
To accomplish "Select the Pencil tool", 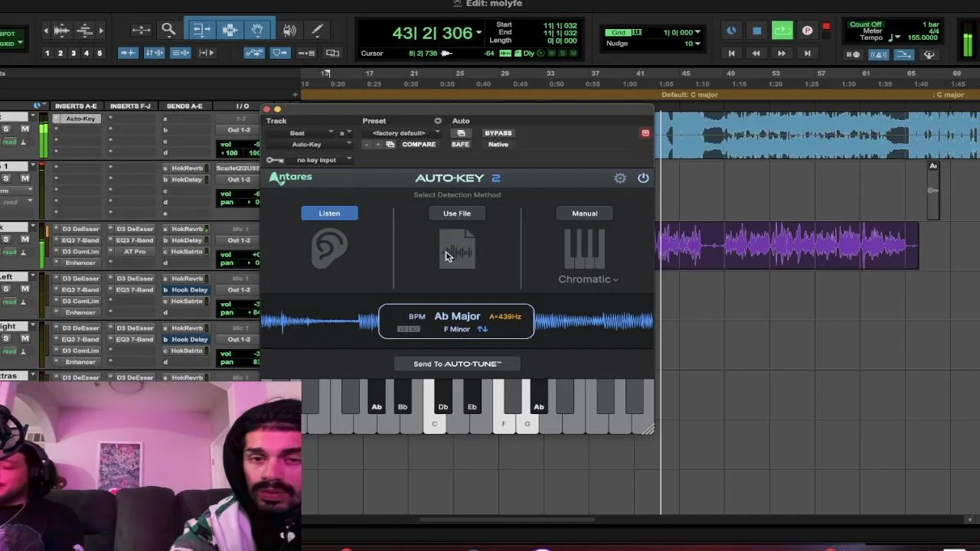I will [x=317, y=31].
